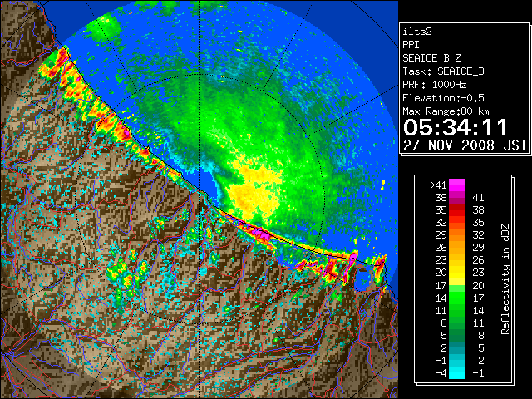The height and width of the screenshot is (399, 532).
Task: Click the teal 2 dBZ legend color
Action: tap(457, 347)
